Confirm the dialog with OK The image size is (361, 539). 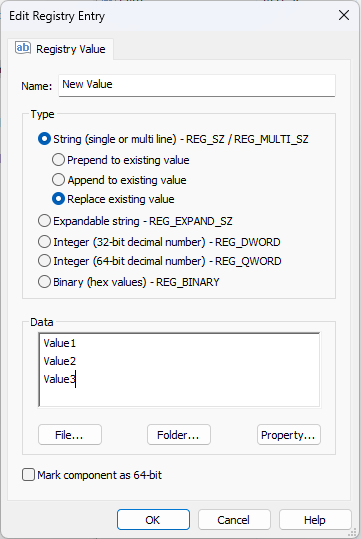[153, 520]
